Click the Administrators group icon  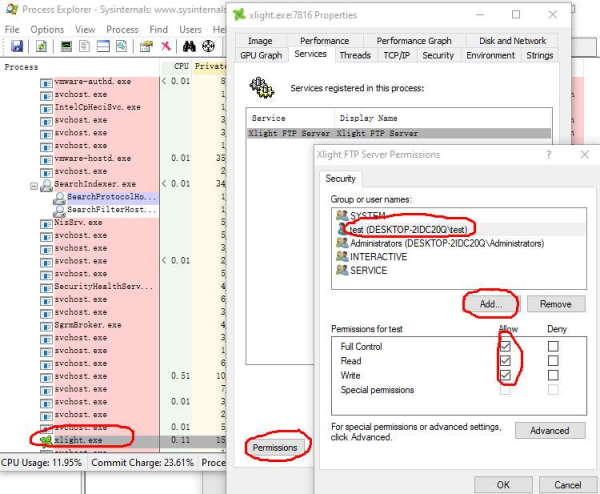pos(342,243)
